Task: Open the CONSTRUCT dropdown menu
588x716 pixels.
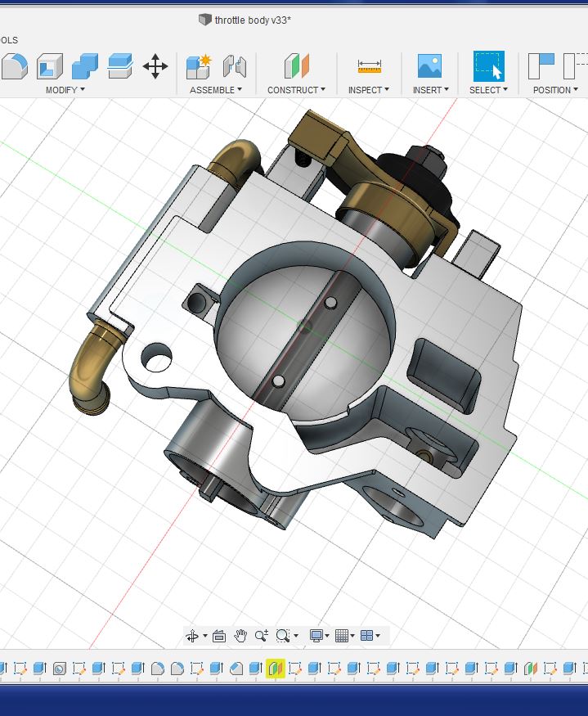Action: (x=296, y=90)
